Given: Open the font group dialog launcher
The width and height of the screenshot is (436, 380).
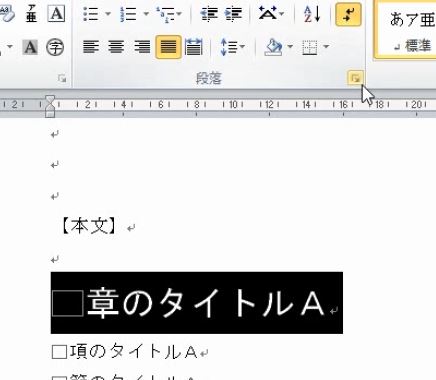Looking at the screenshot, I should pos(62,79).
